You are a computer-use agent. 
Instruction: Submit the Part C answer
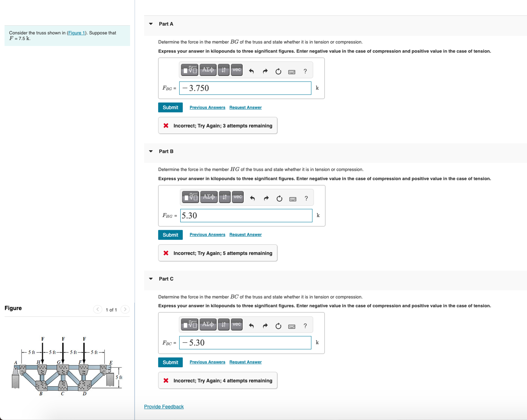pos(170,362)
